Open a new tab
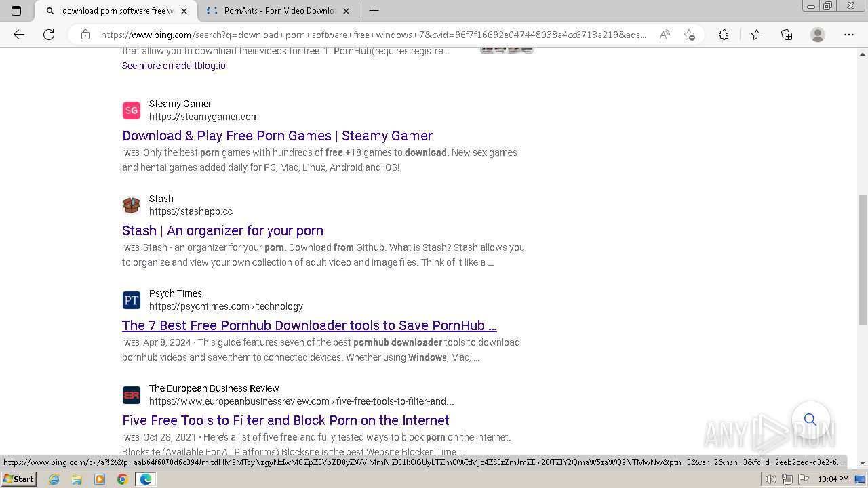This screenshot has width=868, height=488. click(374, 11)
